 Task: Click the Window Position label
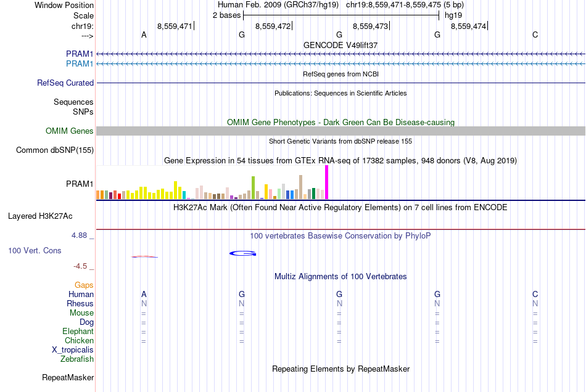click(64, 5)
